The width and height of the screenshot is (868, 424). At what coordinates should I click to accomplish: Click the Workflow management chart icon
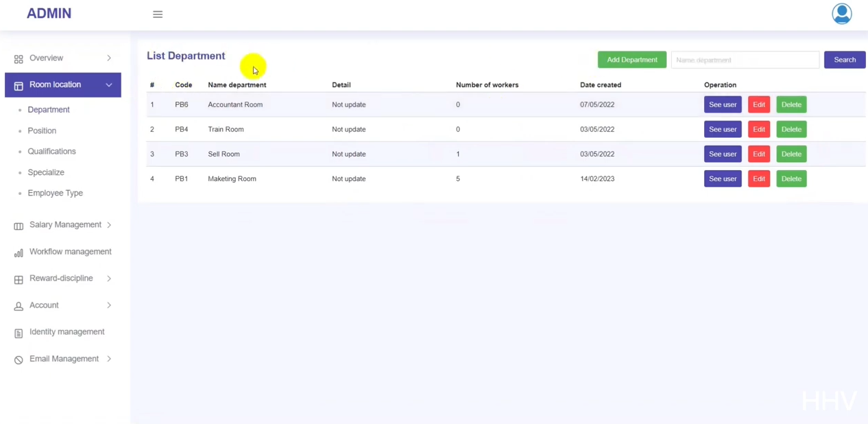click(19, 252)
